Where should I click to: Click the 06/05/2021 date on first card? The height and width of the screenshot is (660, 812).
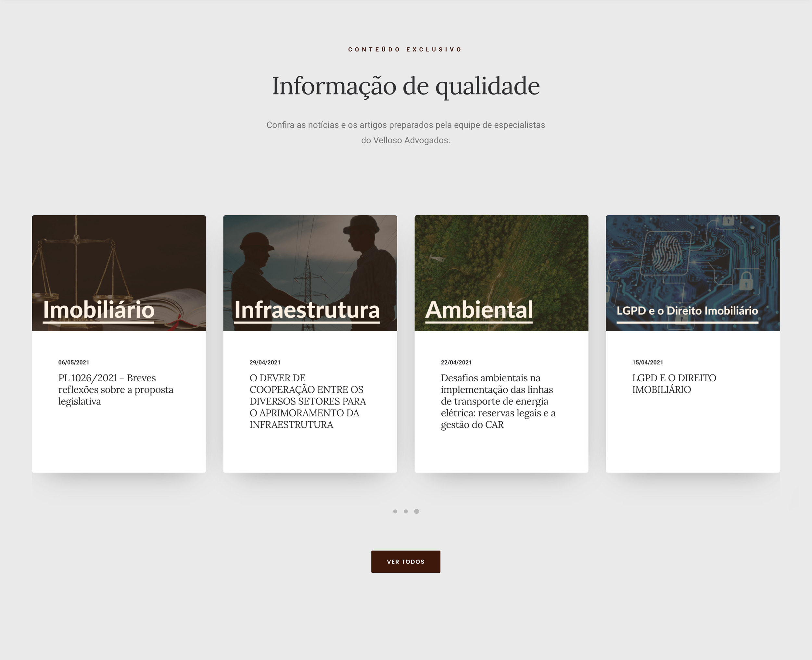click(x=73, y=362)
